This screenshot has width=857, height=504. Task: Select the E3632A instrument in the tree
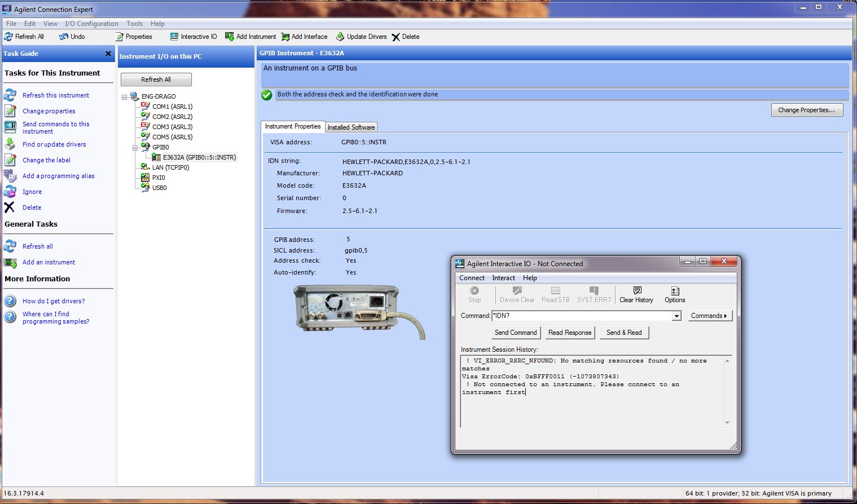[199, 158]
